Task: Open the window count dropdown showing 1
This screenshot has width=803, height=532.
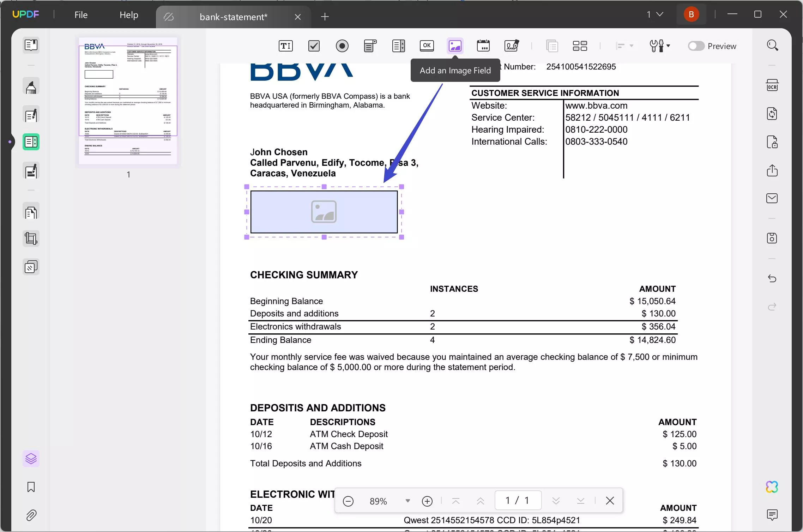Action: [x=655, y=14]
